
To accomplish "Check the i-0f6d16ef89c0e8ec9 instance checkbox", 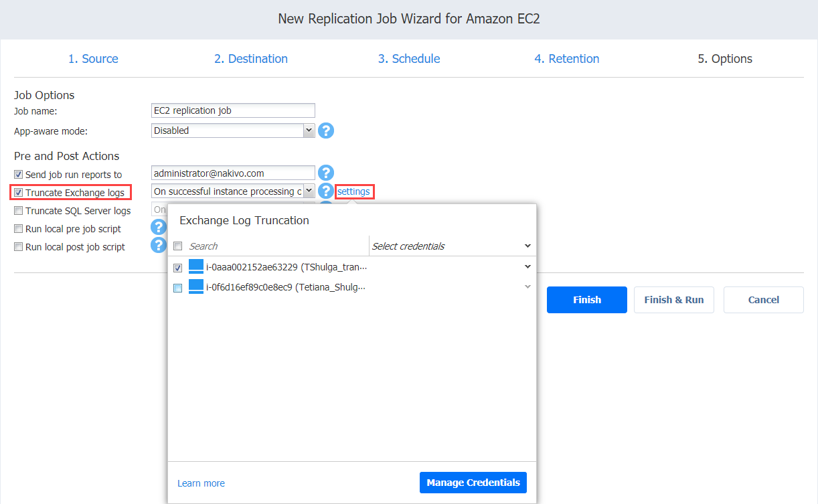I will [x=177, y=288].
